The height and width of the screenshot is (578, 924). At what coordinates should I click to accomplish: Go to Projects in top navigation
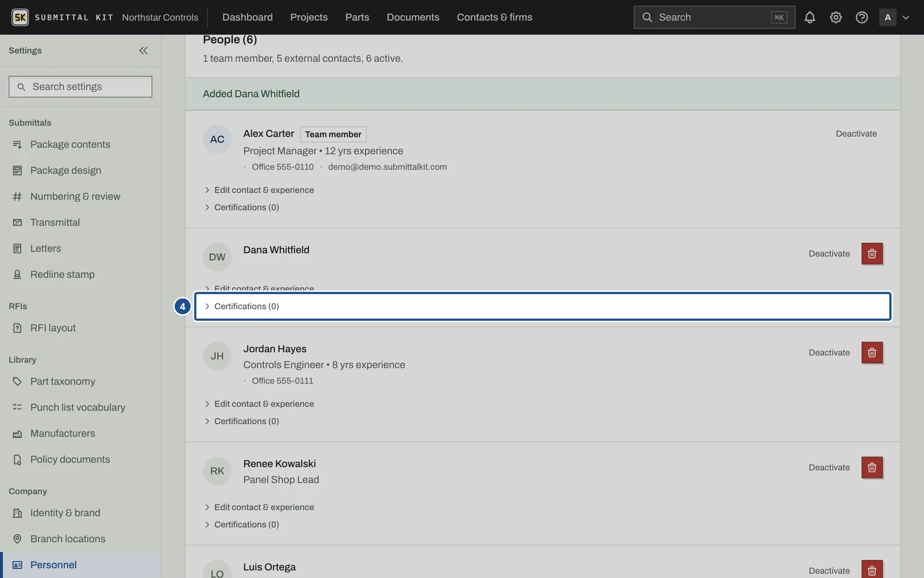(x=309, y=17)
